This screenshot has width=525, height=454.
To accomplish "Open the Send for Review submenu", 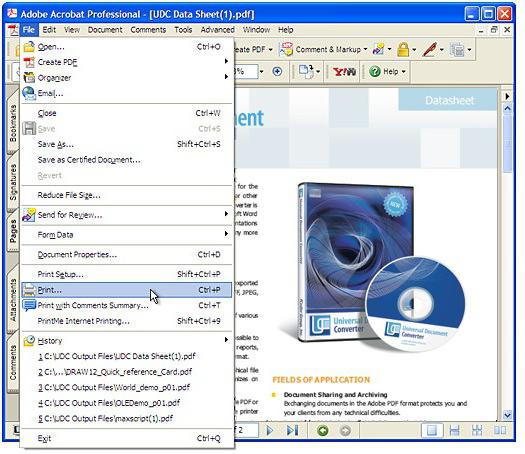I will 127,215.
